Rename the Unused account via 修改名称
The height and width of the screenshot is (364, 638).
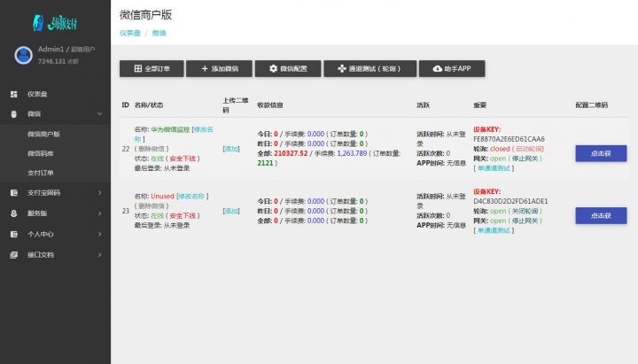[x=191, y=196]
